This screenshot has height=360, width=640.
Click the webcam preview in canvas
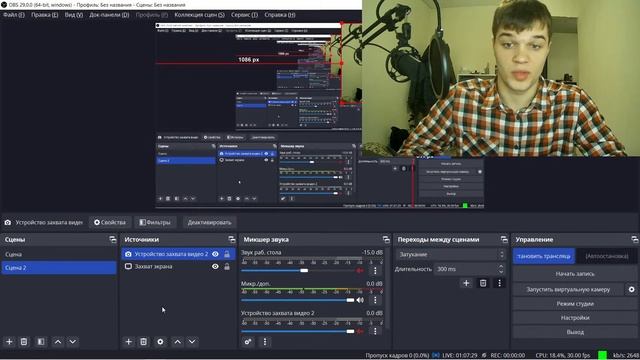501,78
